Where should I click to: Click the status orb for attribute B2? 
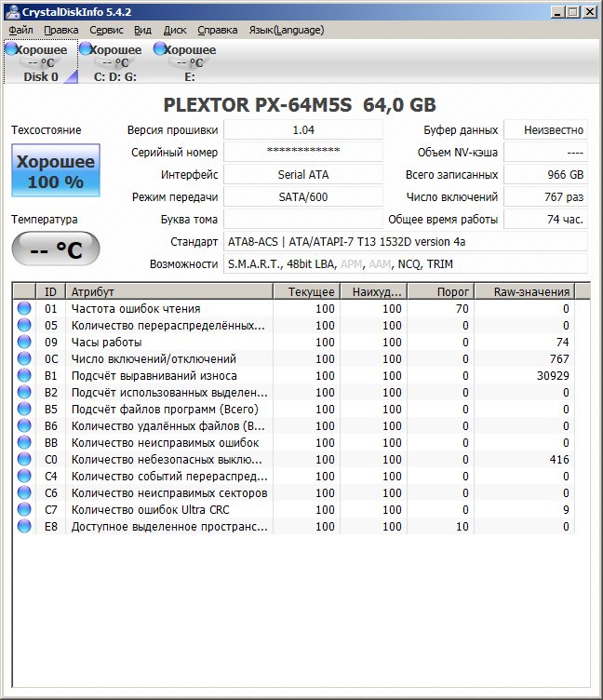point(24,392)
